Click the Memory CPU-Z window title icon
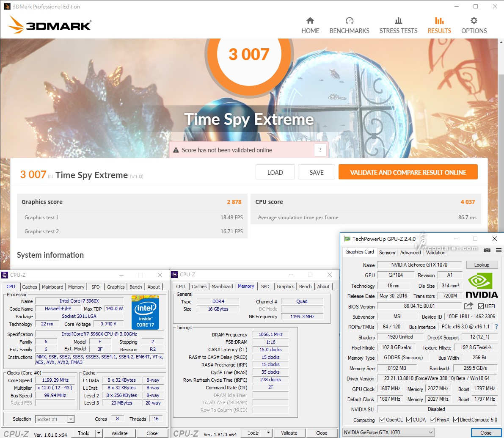This screenshot has width=504, height=438. 174,274
